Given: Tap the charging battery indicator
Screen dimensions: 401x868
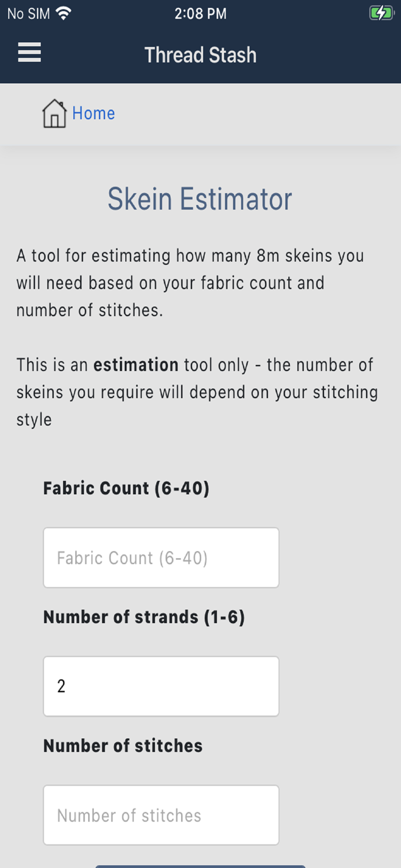Looking at the screenshot, I should coord(380,12).
